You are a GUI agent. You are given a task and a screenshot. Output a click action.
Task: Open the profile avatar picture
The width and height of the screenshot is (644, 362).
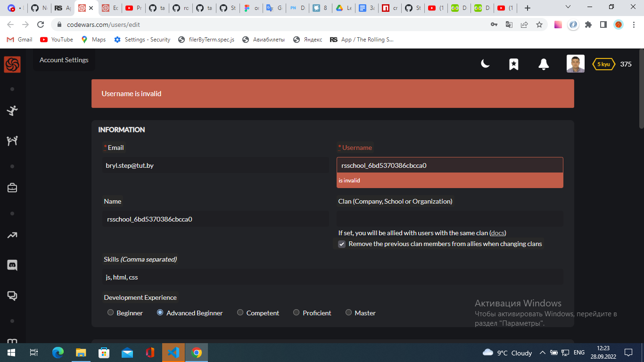pos(575,64)
